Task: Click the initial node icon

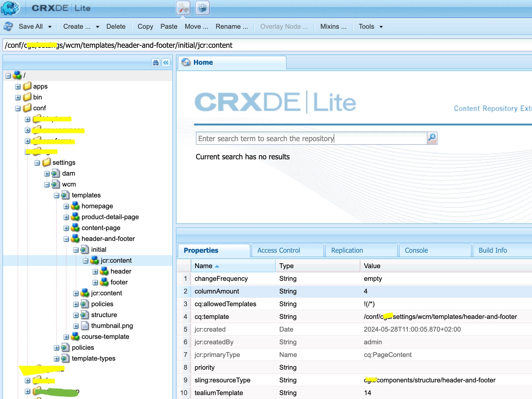Action: pos(85,249)
